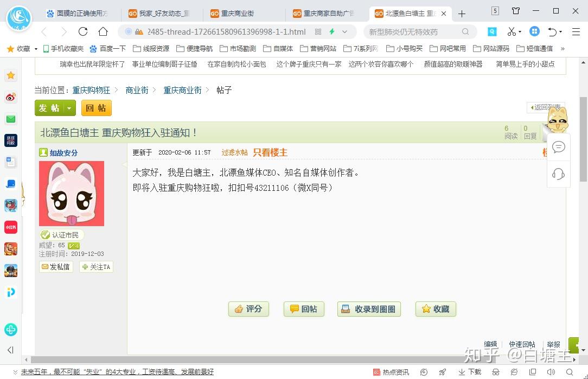The image size is (588, 379).
Task: Expand the 发帖 button dropdown arrow
Action: (69, 108)
